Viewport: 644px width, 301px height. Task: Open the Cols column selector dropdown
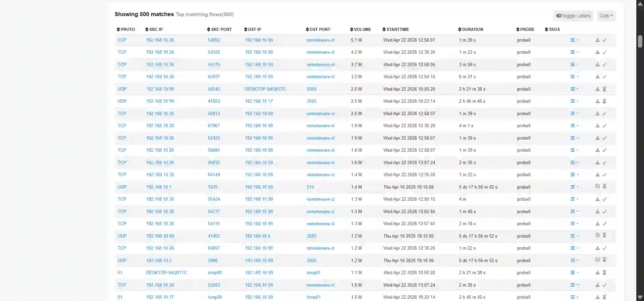pos(606,16)
